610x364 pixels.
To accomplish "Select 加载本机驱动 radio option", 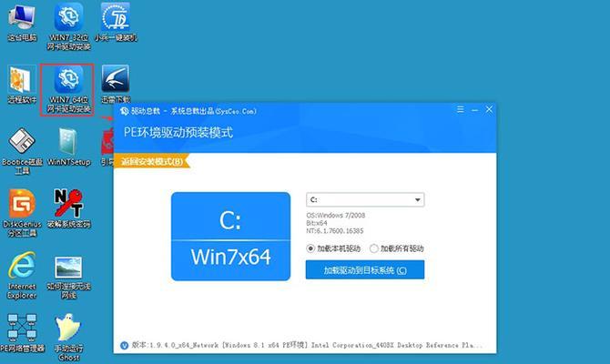I will pos(333,248).
